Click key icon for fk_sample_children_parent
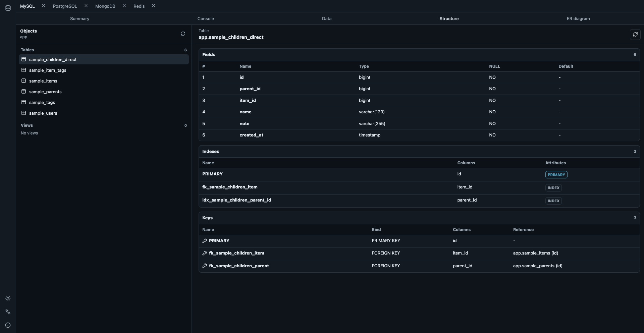The height and width of the screenshot is (333, 644). click(205, 266)
